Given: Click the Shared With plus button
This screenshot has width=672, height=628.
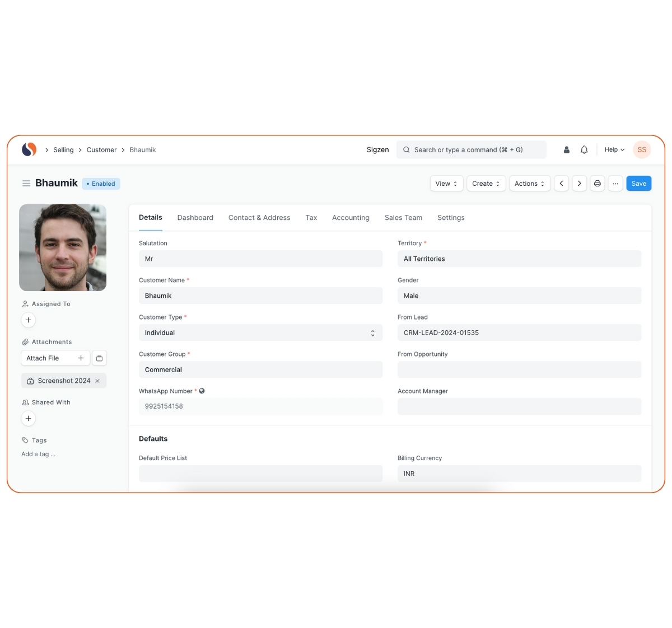Looking at the screenshot, I should point(29,419).
